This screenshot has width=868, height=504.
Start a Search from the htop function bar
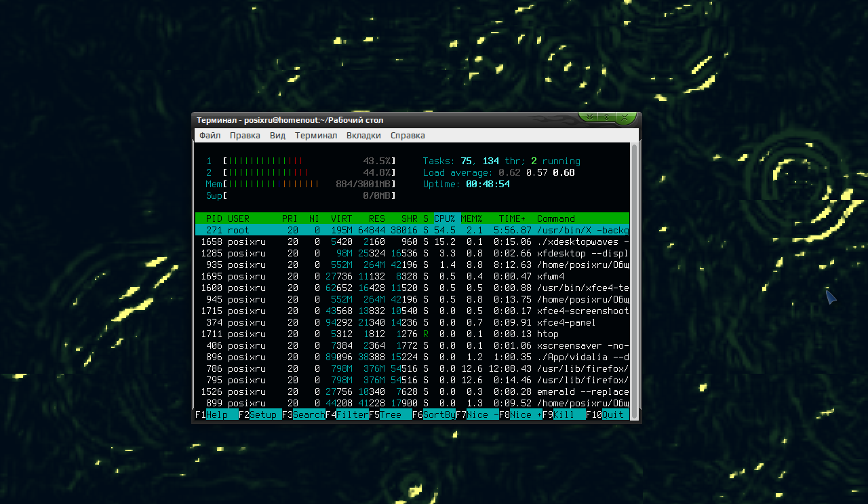(x=304, y=414)
